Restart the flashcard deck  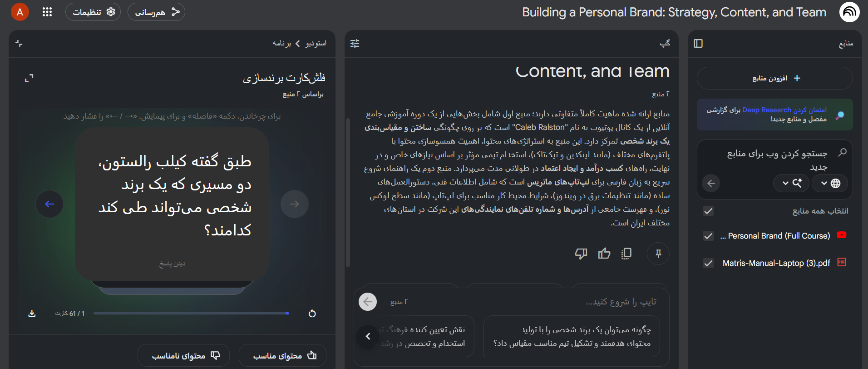point(312,314)
